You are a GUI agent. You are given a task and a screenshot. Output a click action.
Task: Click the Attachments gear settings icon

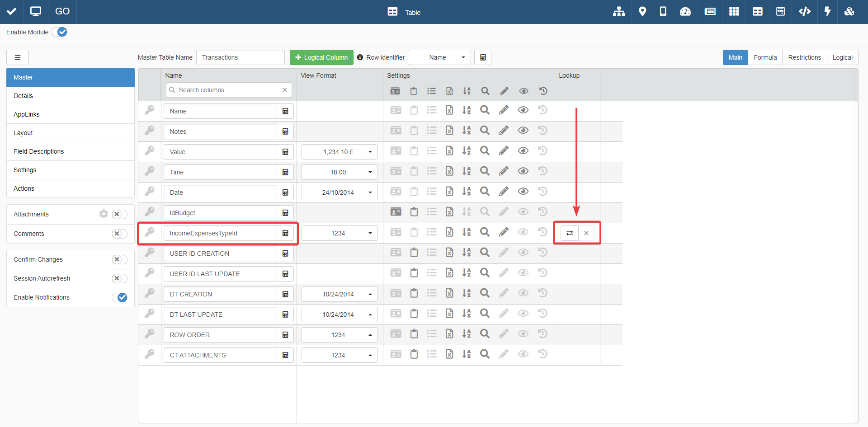tap(104, 214)
